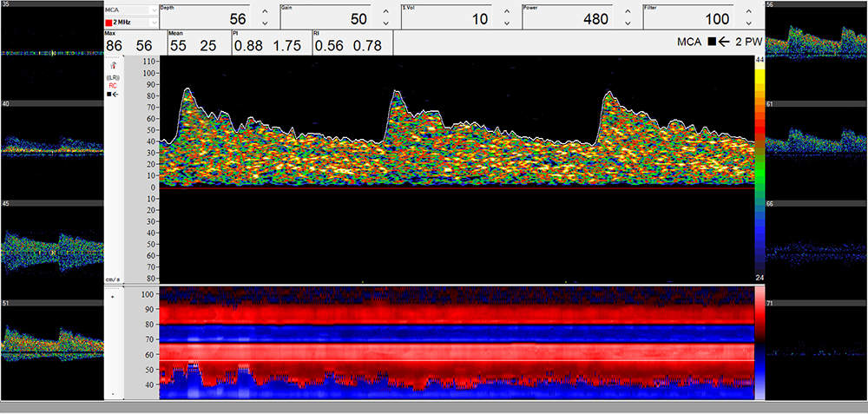Viewport: 868px width, 414px height.
Task: Click the ((LR)) channel icon
Action: (113, 77)
